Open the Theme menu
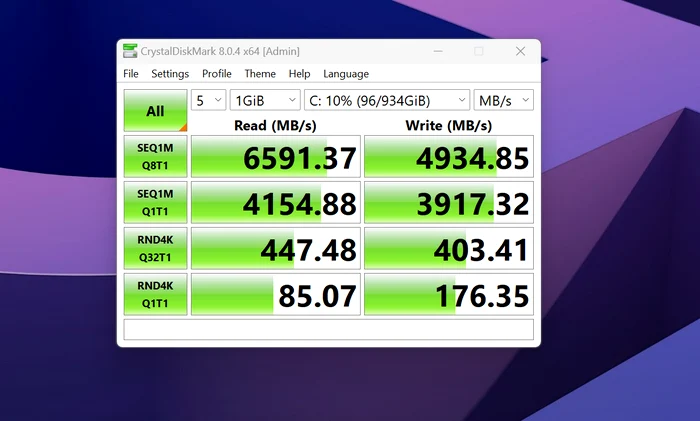700x421 pixels. pyautogui.click(x=260, y=74)
